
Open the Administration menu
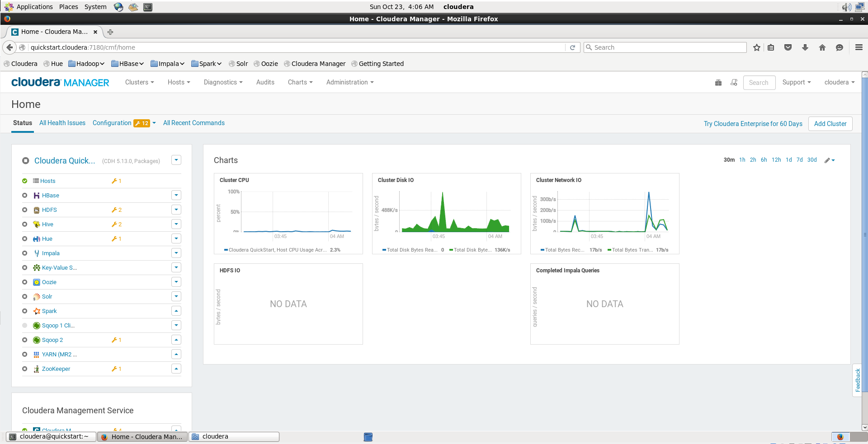pyautogui.click(x=350, y=82)
